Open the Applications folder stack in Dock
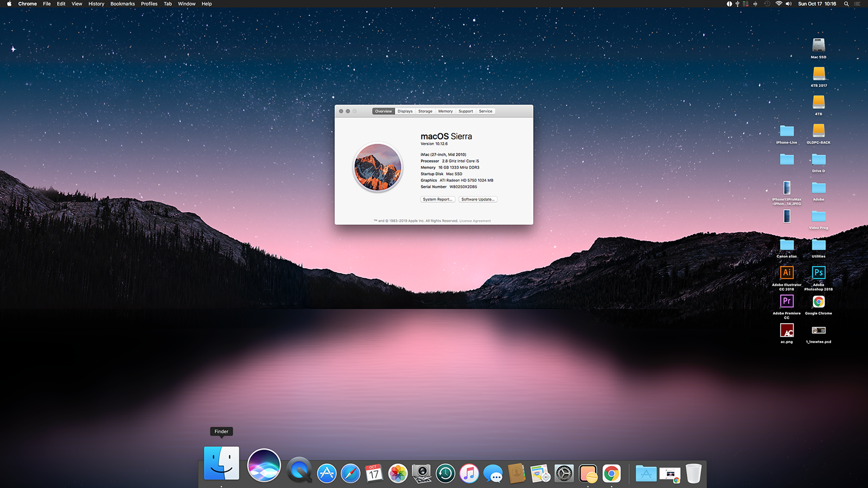Image resolution: width=868 pixels, height=488 pixels. coord(646,473)
